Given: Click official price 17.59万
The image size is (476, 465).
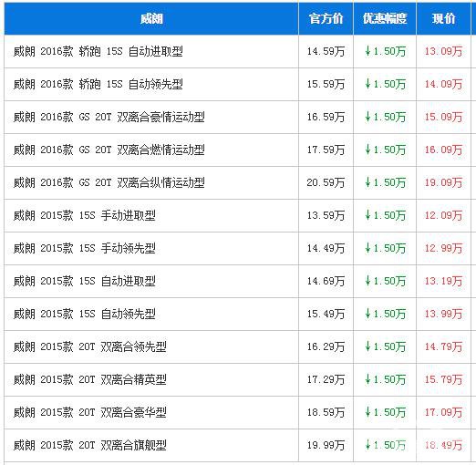Looking at the screenshot, I should 326,150.
